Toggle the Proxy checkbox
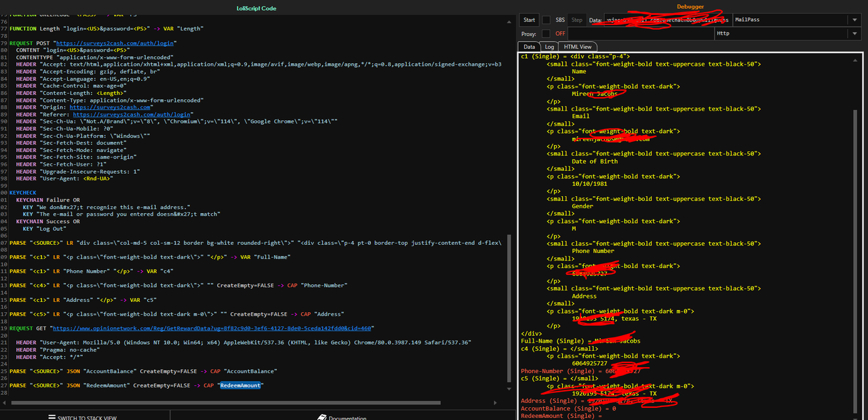The width and height of the screenshot is (868, 420). (547, 33)
